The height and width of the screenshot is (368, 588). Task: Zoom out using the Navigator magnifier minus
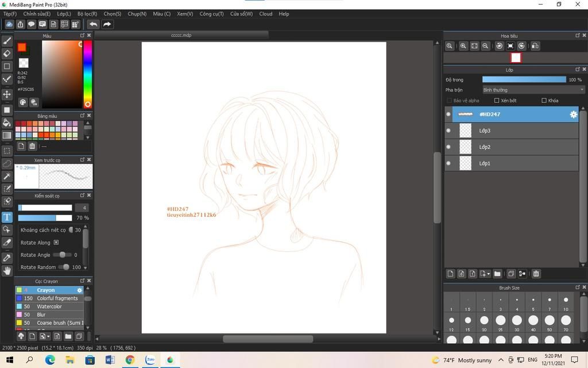[485, 46]
